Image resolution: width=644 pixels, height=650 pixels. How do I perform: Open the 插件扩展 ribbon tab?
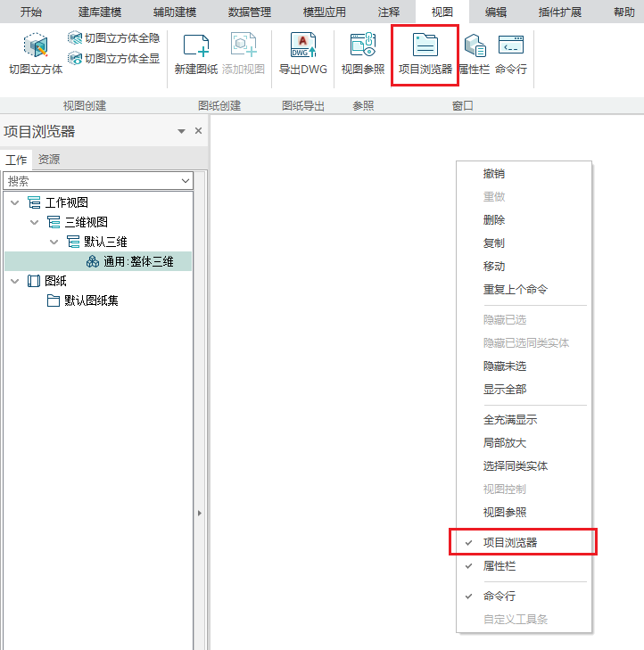point(560,12)
